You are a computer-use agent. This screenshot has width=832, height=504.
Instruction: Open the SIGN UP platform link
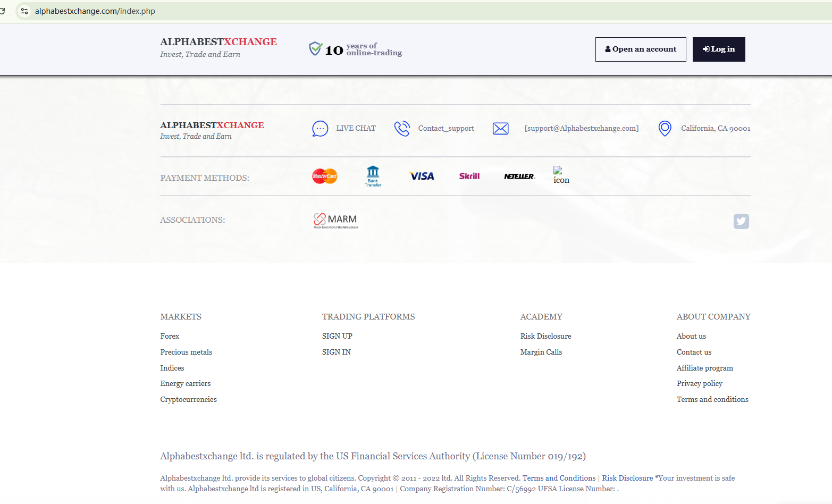click(x=337, y=336)
